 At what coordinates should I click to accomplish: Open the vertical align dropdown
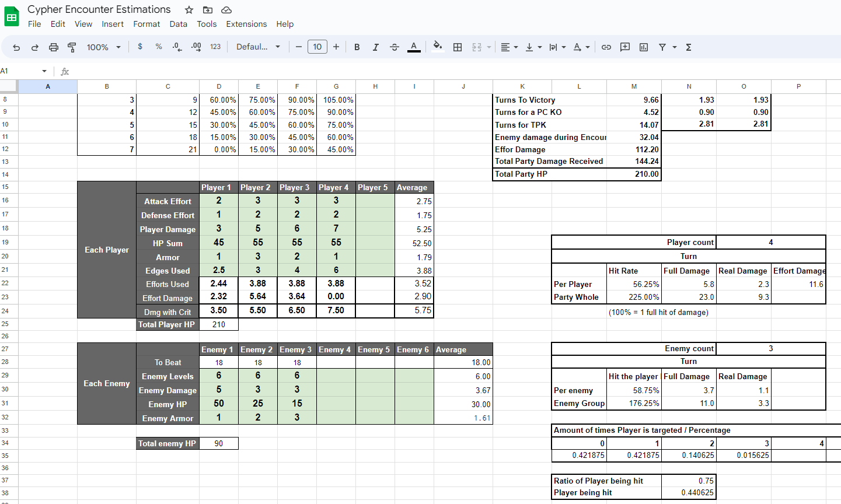tap(533, 47)
